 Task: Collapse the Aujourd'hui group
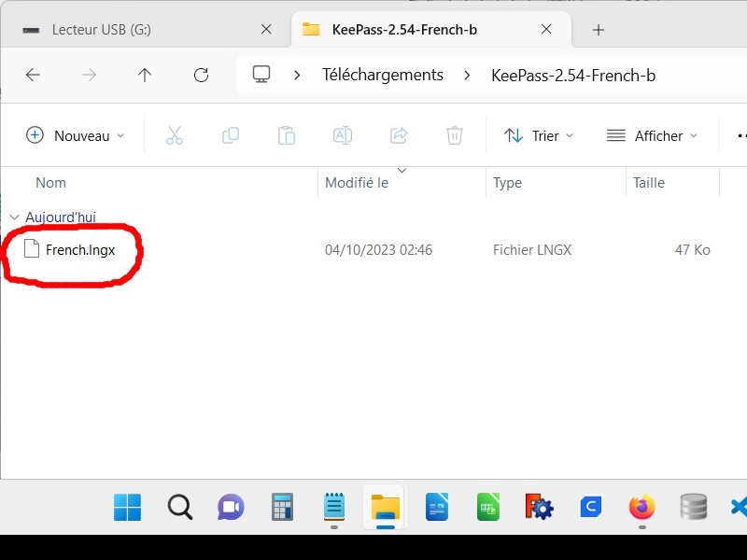point(13,217)
